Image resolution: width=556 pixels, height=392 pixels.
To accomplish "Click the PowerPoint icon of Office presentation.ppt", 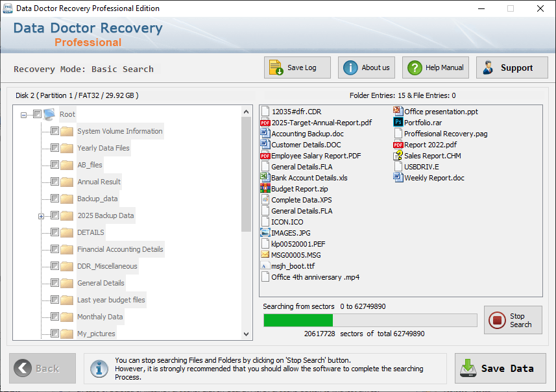I will pos(398,111).
